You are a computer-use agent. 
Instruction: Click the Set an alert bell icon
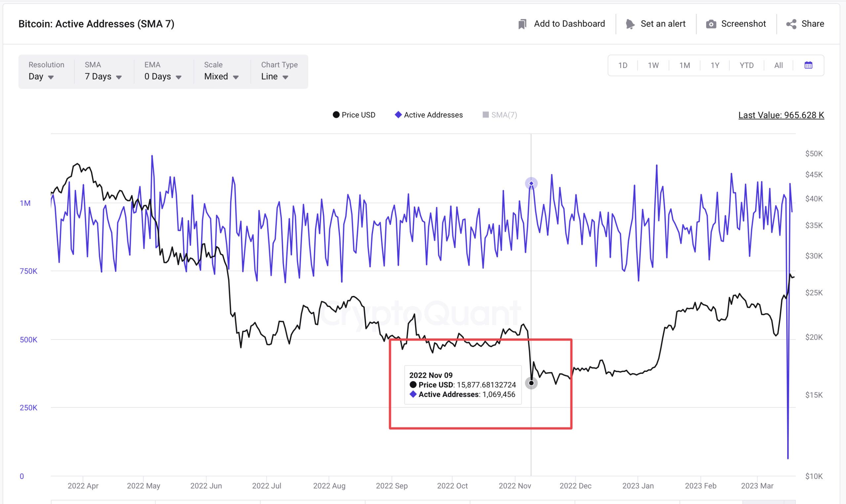click(630, 24)
